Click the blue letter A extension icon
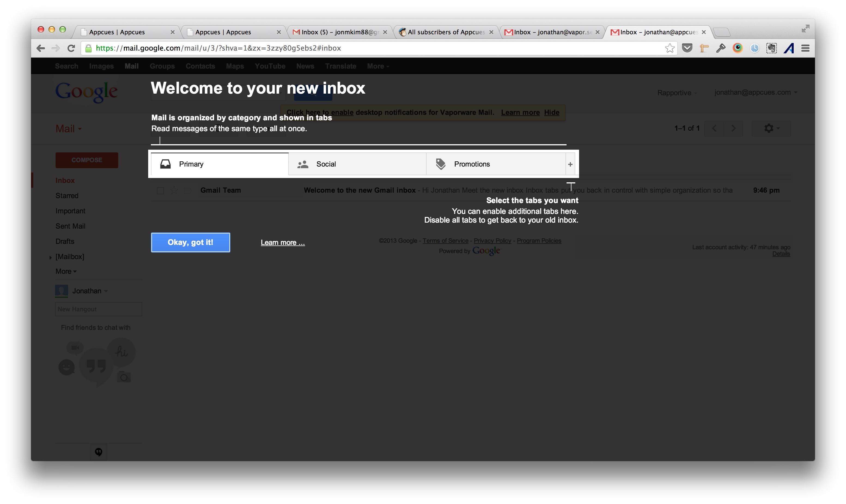846x504 pixels. [x=789, y=48]
